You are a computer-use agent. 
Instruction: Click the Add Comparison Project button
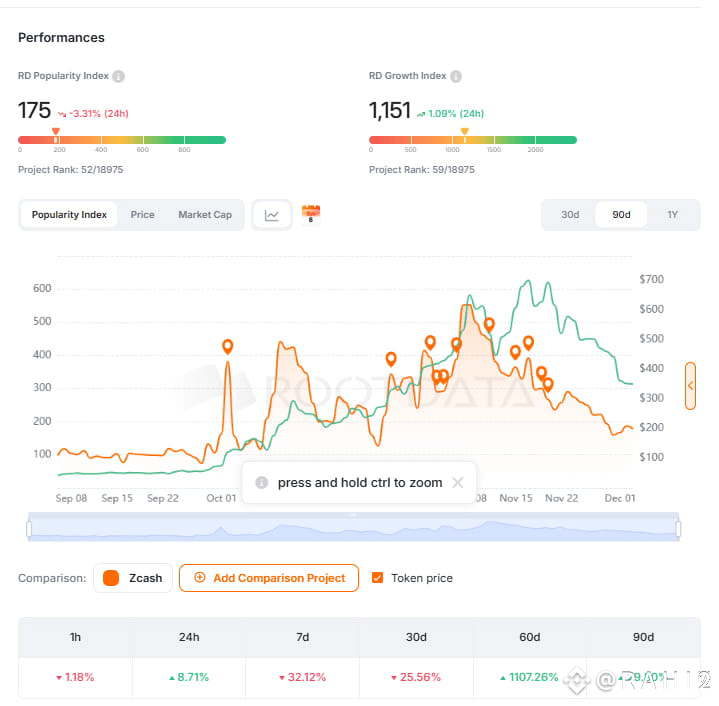pyautogui.click(x=268, y=578)
